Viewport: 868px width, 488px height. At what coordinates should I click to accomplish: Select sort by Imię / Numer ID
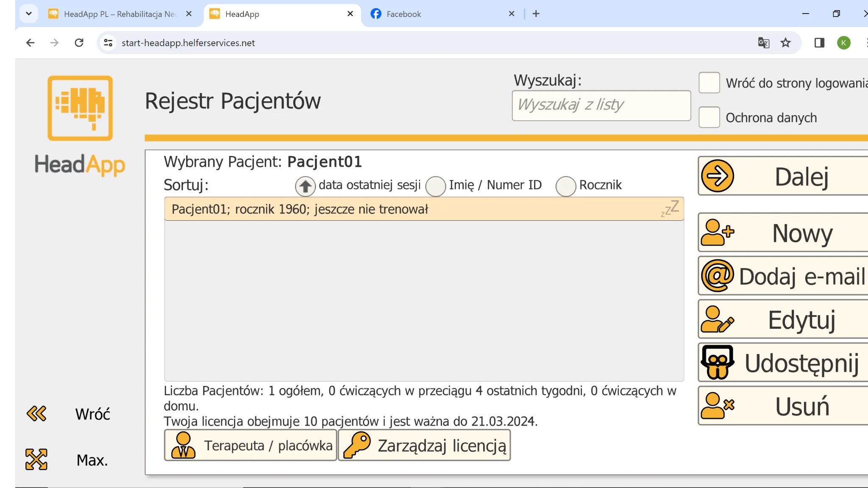pyautogui.click(x=436, y=186)
